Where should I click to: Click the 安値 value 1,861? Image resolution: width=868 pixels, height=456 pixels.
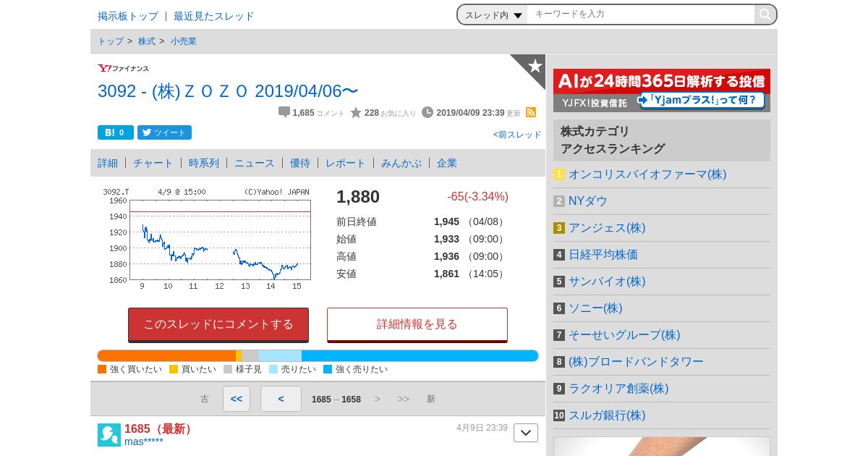[446, 274]
